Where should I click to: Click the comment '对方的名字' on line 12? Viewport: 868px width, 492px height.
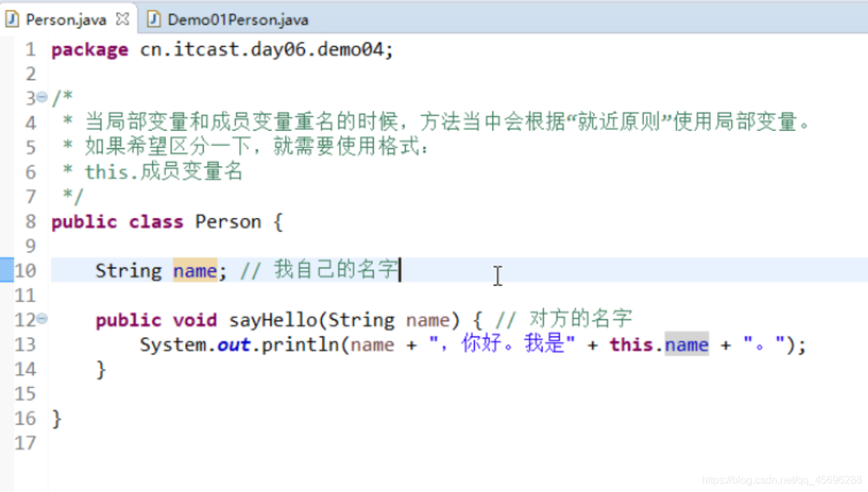coord(580,319)
